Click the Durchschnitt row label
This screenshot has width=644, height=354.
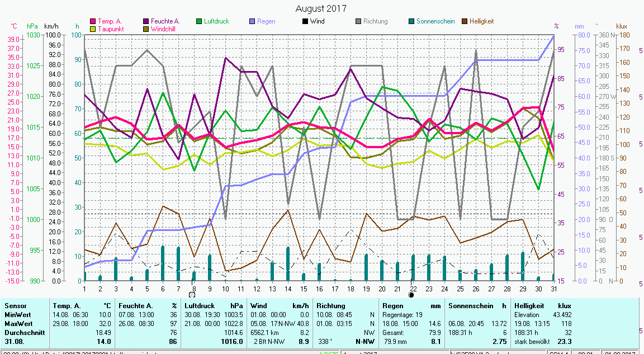23,331
